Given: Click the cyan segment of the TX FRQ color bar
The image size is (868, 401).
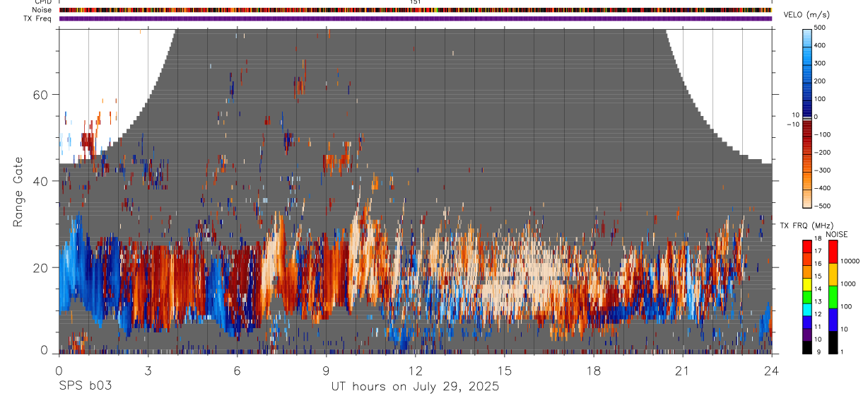Looking at the screenshot, I should (x=807, y=309).
